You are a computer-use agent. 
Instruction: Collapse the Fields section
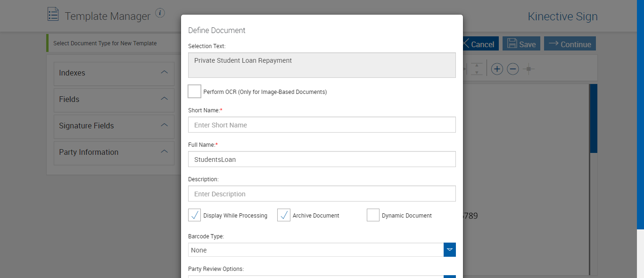coord(164,99)
